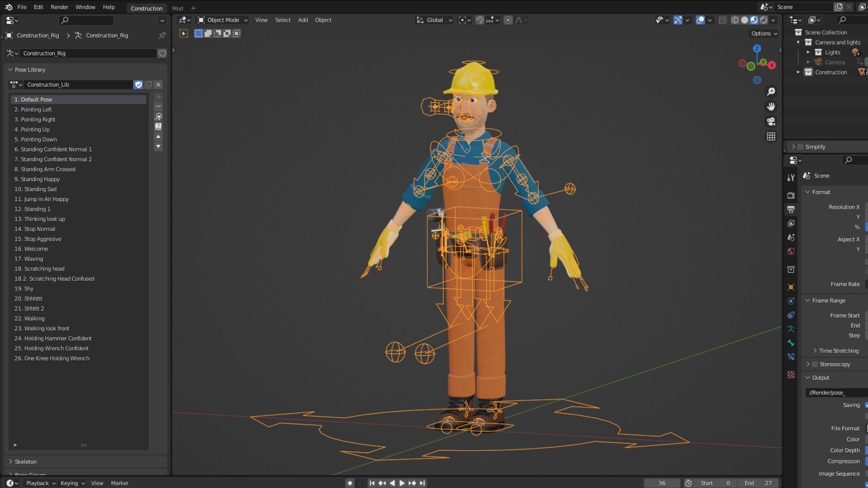Toggle auto keying record button

349,483
